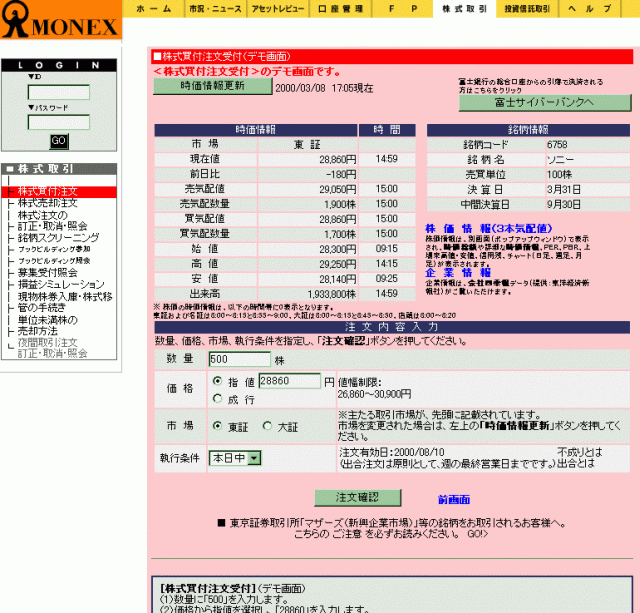Choose the 東証 market radio button
640x613 pixels.
click(217, 426)
